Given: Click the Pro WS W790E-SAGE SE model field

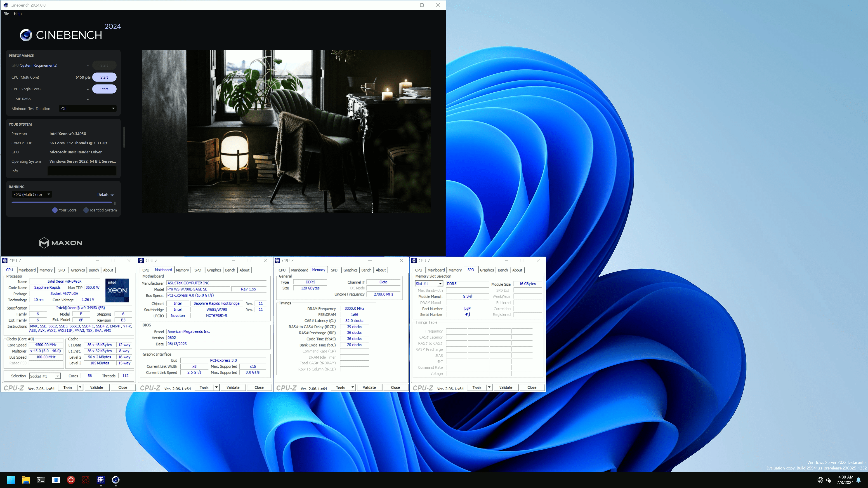Looking at the screenshot, I should tap(198, 289).
